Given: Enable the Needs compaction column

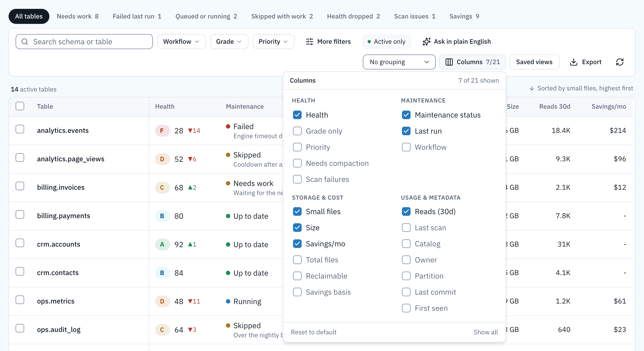Looking at the screenshot, I should click(297, 163).
